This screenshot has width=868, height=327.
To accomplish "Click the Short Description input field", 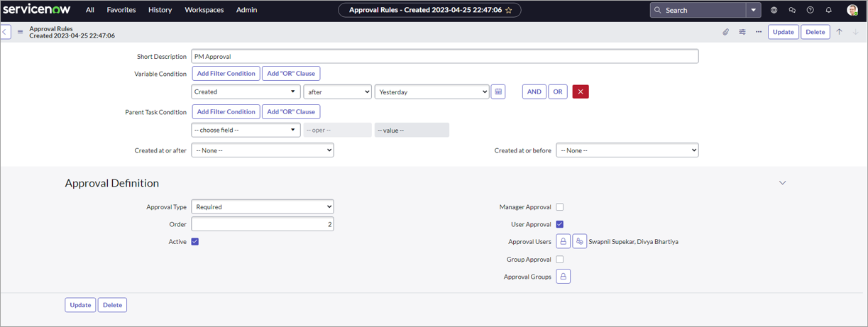I will (x=444, y=56).
